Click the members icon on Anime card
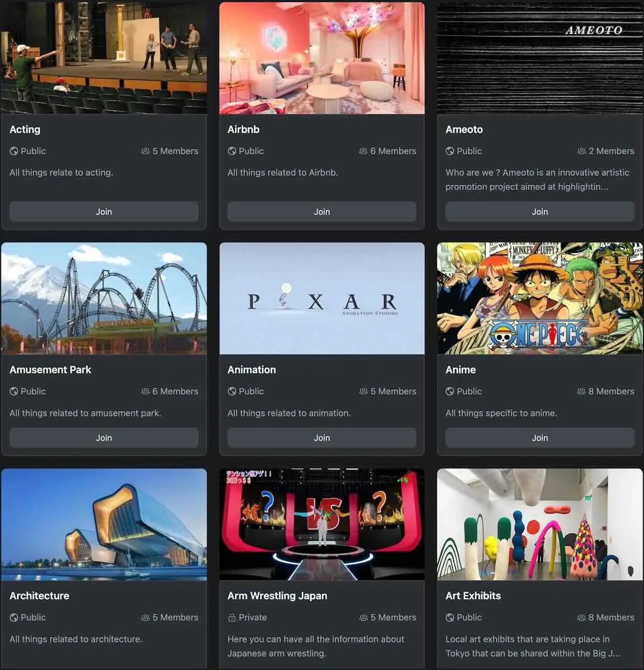644x670 pixels. 581,392
